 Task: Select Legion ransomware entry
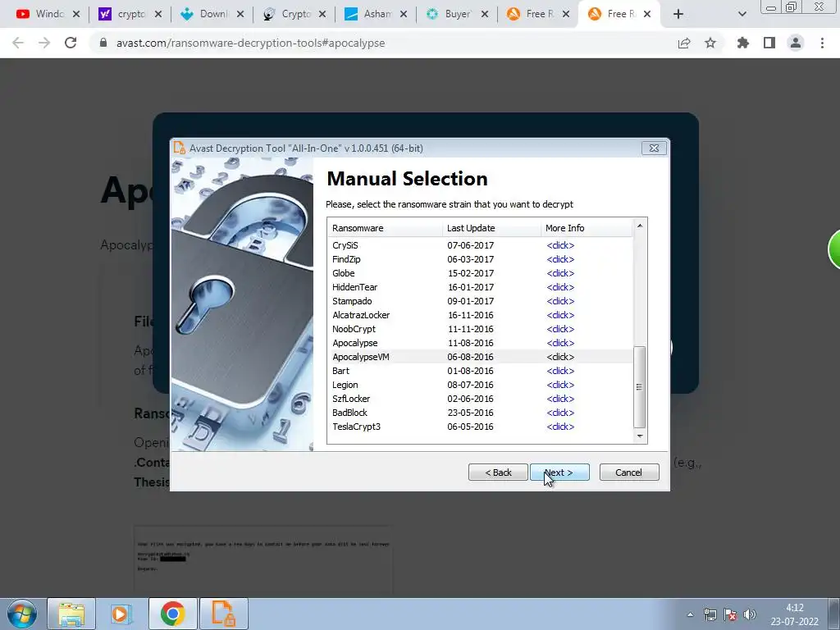[480, 385]
